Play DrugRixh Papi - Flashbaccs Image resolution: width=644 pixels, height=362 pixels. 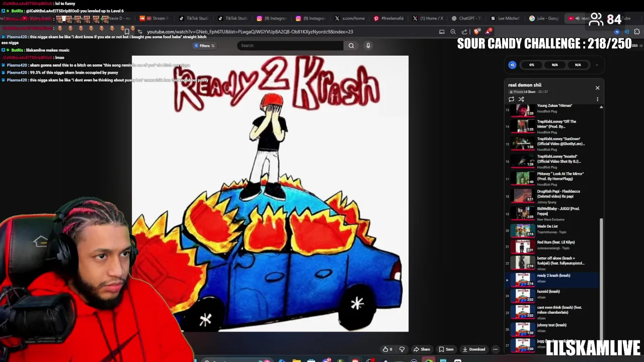552,196
